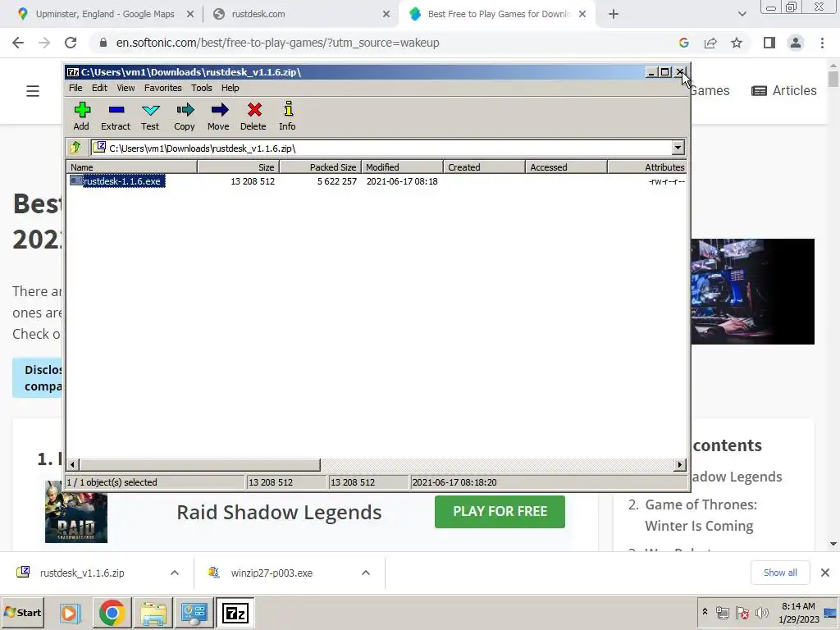Click the PLAY FOR FREE button
The image size is (840, 630).
(500, 512)
